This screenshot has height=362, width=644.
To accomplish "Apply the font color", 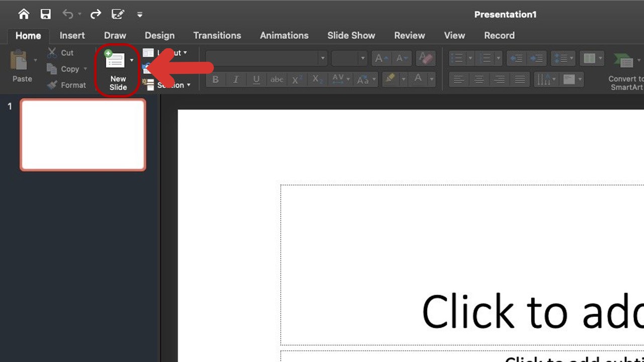I will (418, 79).
